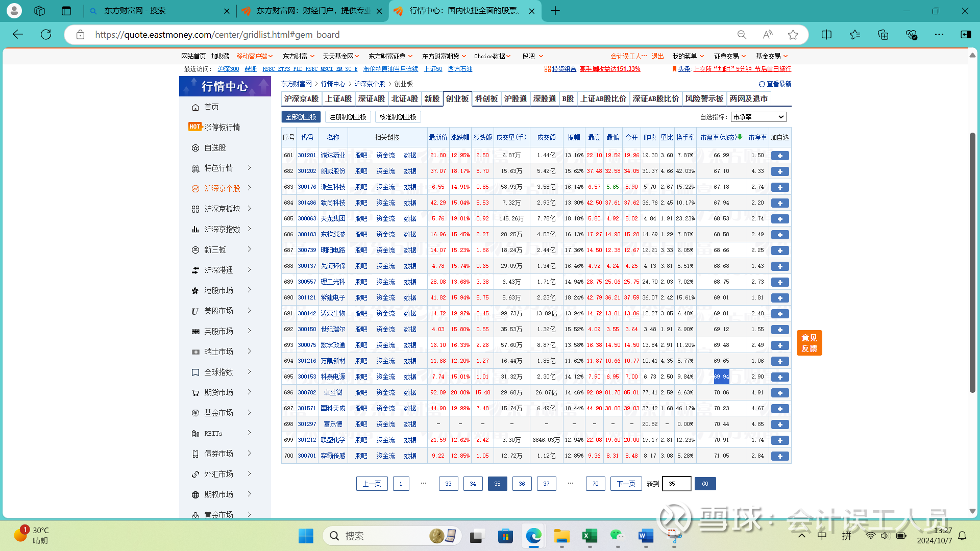Image resolution: width=980 pixels, height=551 pixels.
Task: Open Word from the taskbar
Action: (x=646, y=536)
